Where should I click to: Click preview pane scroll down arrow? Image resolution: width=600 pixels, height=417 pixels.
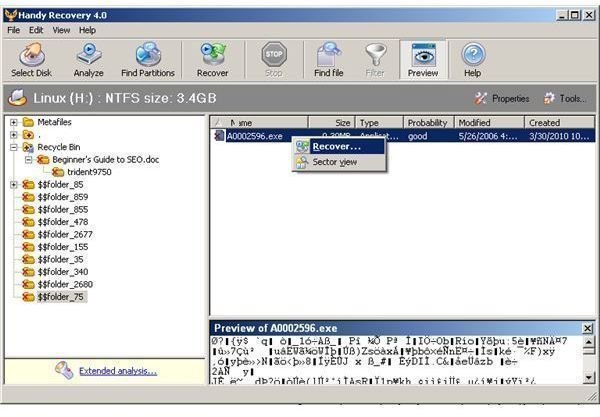(589, 378)
